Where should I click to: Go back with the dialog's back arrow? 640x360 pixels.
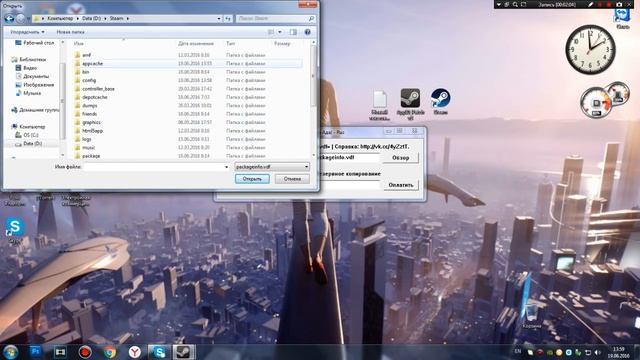pyautogui.click(x=9, y=18)
